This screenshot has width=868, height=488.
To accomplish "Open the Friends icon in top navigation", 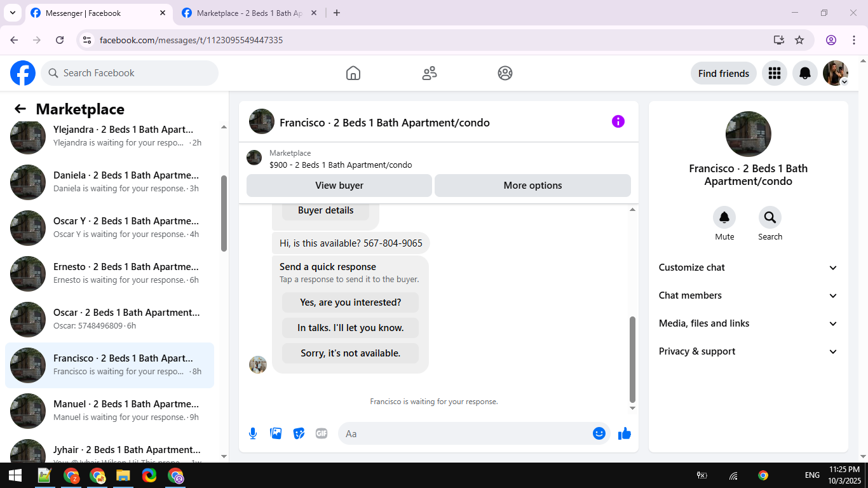I will tap(430, 73).
